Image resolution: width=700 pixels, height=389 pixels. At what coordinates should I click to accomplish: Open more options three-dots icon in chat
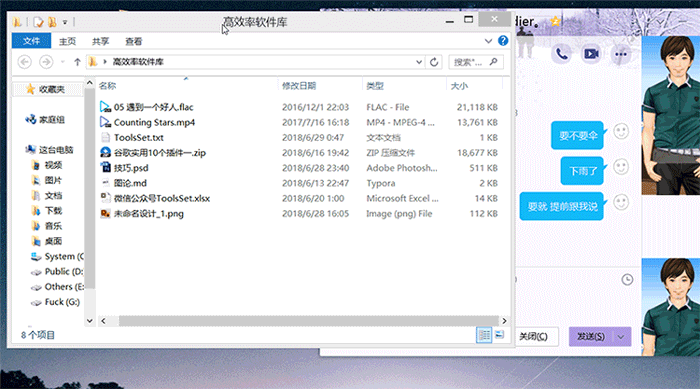621,54
